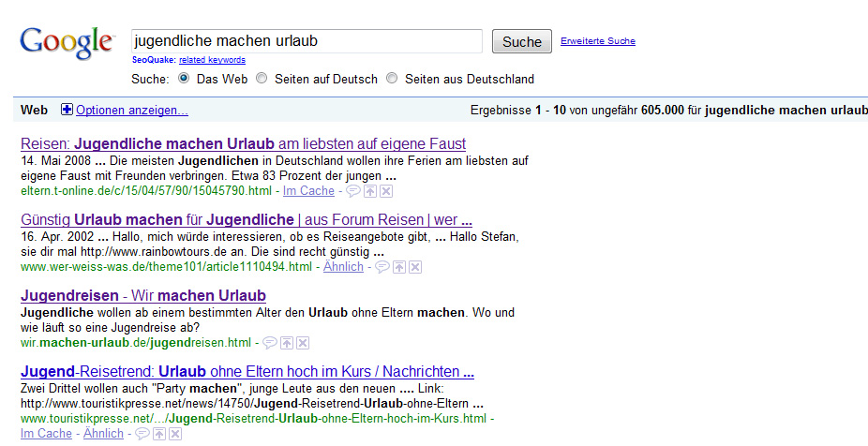The image size is (868, 446).
Task: Click comment bubble icon for eltern.t-online.de result
Action: [x=353, y=191]
